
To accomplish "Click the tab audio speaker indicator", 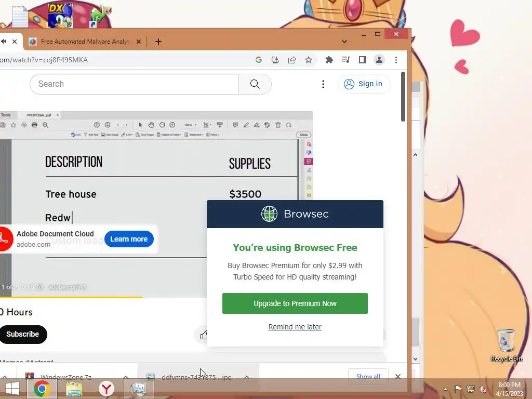I will click(x=4, y=42).
